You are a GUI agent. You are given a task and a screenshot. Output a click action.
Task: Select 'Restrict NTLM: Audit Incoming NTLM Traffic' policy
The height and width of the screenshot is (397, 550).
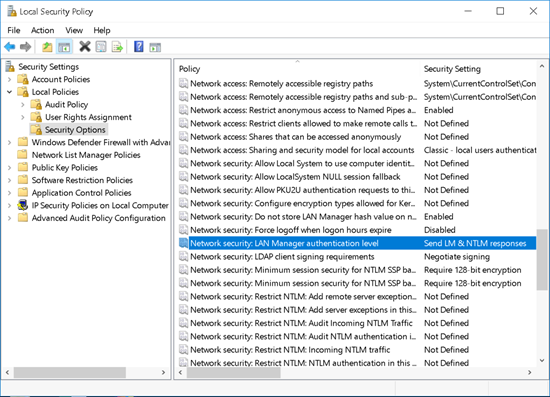coord(301,323)
